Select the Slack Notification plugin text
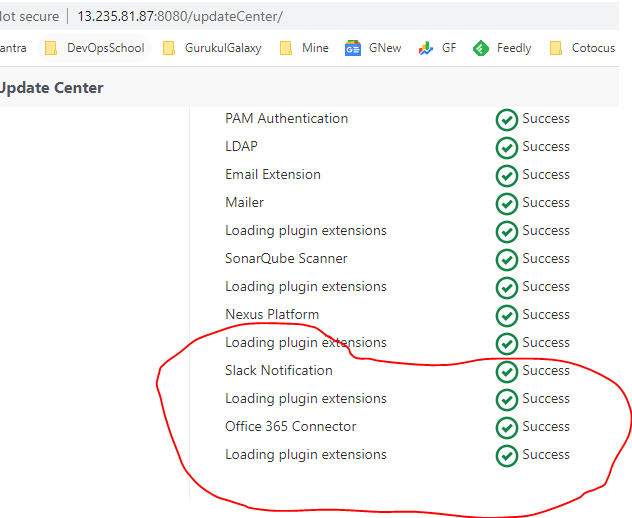The width and height of the screenshot is (632, 518). point(279,370)
